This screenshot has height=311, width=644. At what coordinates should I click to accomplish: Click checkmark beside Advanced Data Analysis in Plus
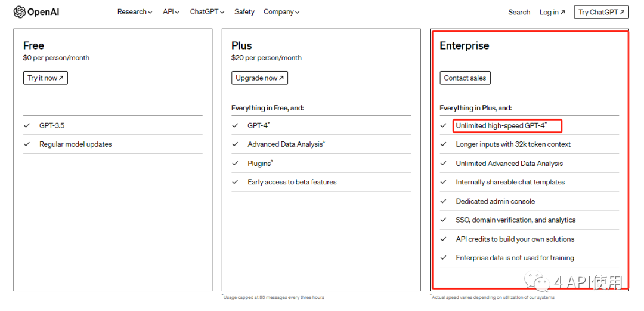point(235,144)
